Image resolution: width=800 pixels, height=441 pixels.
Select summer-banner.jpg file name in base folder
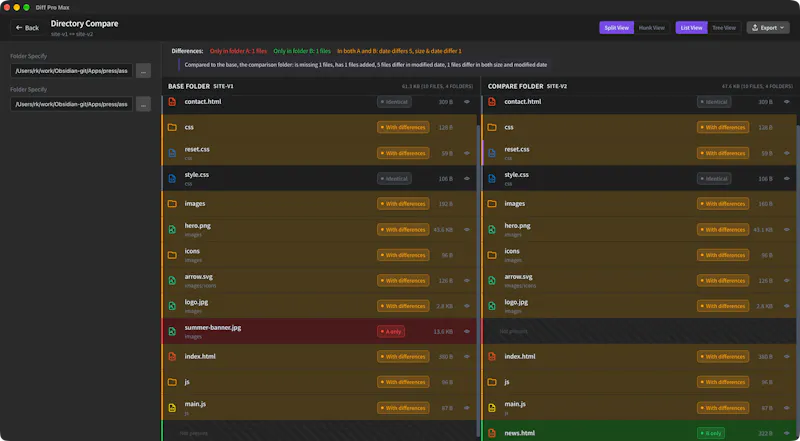click(x=213, y=328)
